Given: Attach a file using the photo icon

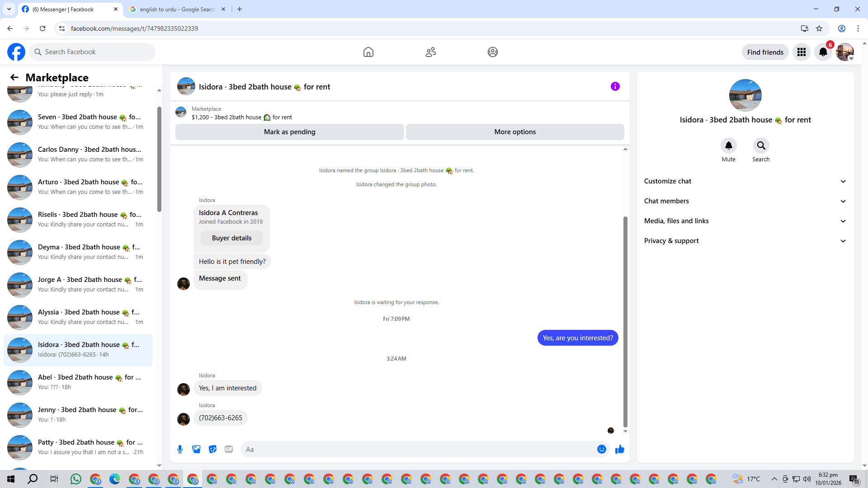Looking at the screenshot, I should 196,449.
